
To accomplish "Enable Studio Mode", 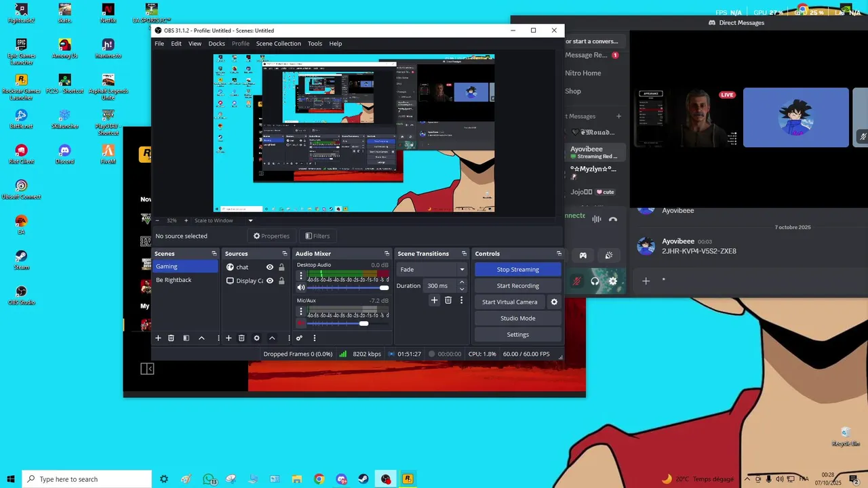I will [x=518, y=319].
